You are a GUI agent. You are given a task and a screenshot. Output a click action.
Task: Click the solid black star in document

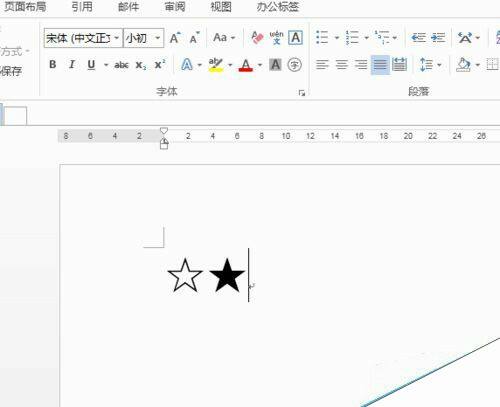click(227, 276)
